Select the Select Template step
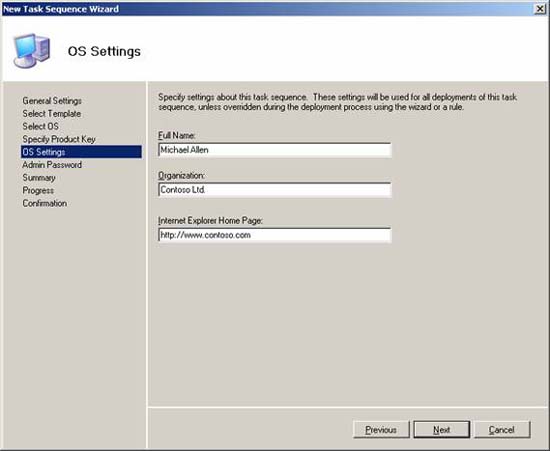The height and width of the screenshot is (451, 550). pyautogui.click(x=52, y=114)
